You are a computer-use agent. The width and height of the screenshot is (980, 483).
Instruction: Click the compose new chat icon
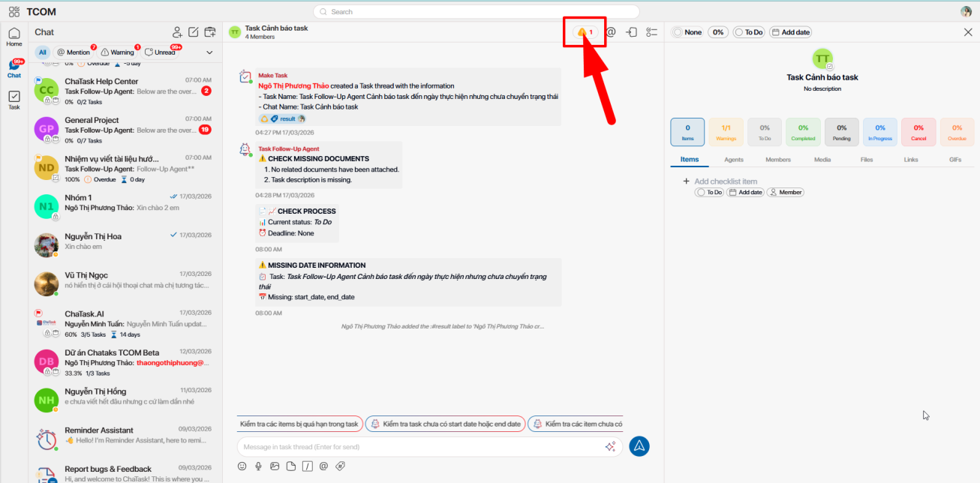[194, 32]
